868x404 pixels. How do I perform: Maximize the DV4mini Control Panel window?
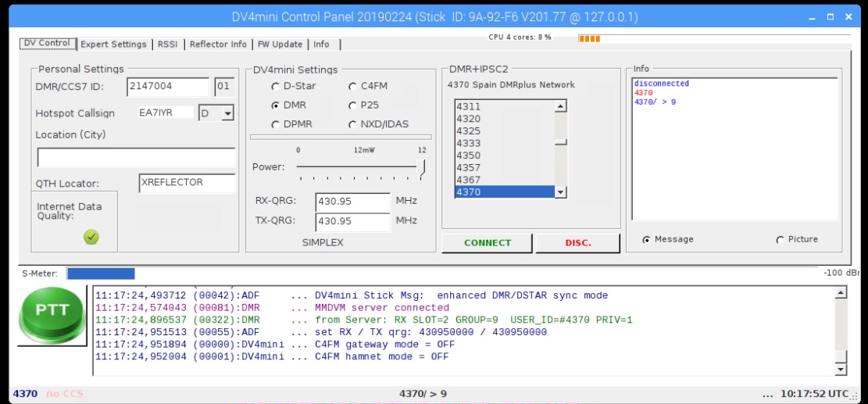pos(830,17)
